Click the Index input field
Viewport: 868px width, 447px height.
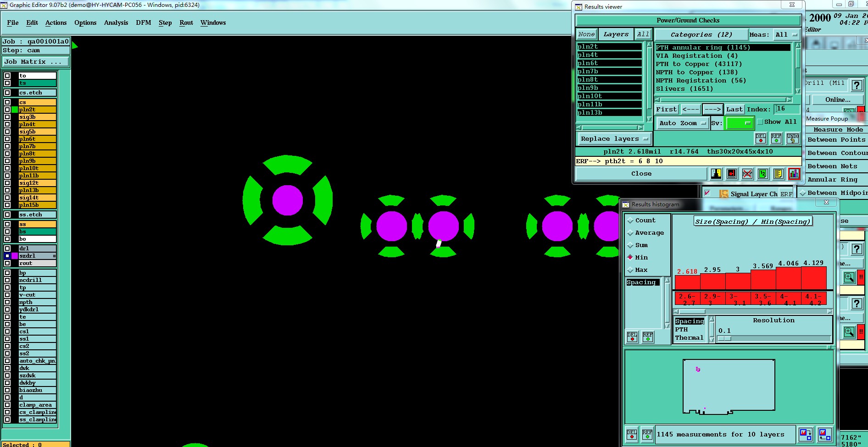tap(787, 109)
